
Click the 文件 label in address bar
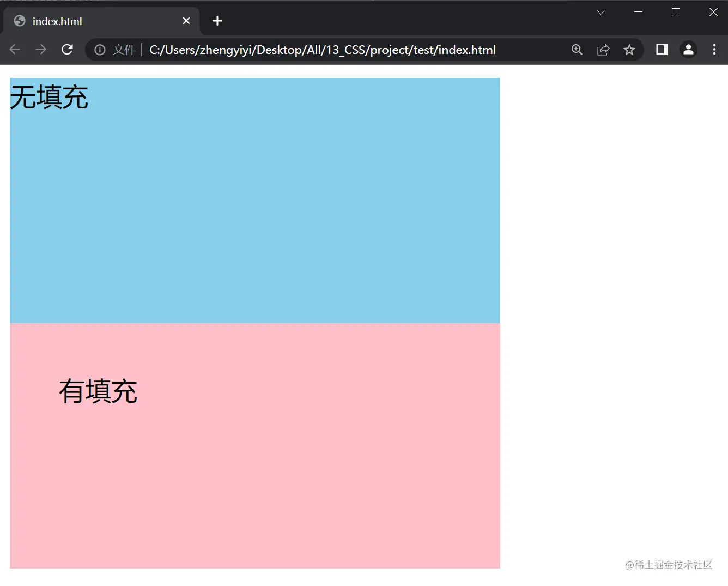(124, 50)
